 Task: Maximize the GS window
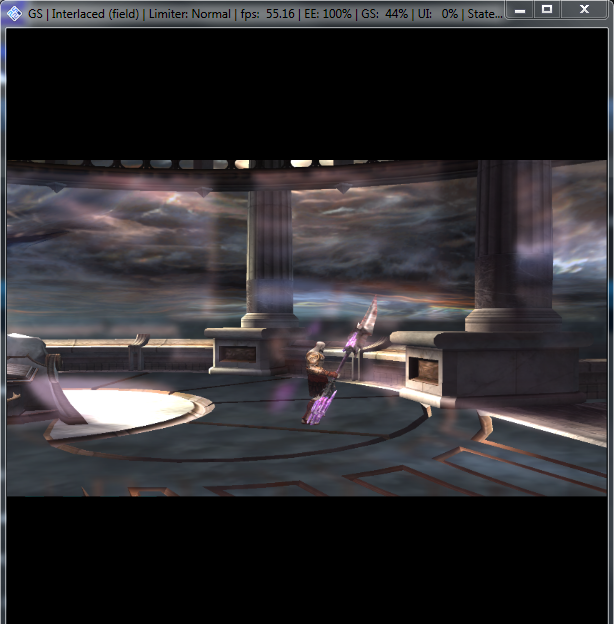[x=547, y=10]
